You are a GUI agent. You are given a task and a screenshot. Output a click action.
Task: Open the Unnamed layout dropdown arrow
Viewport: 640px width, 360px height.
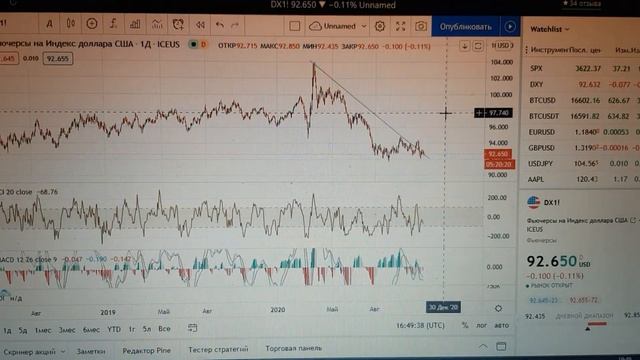tap(364, 27)
